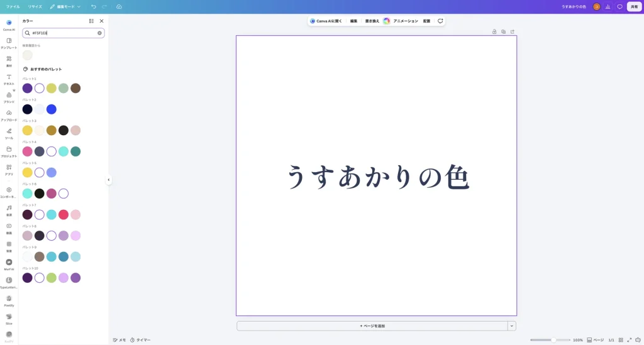Open the テキスト (Text) sidebar tab

[x=9, y=79]
